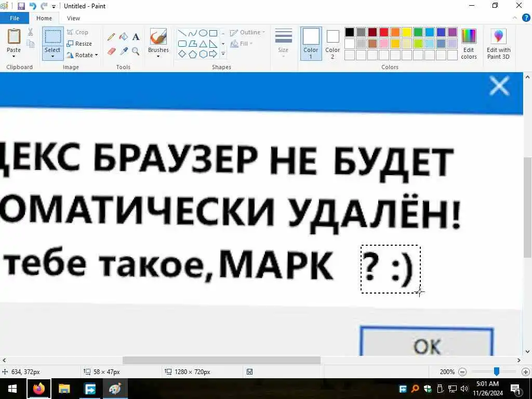
Task: Choose the Hexagon shape
Action: tap(203, 54)
